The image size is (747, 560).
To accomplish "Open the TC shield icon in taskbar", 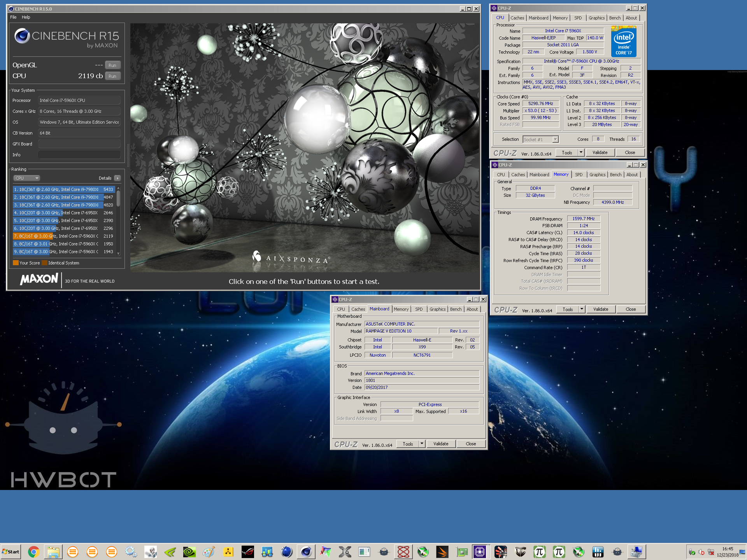I will 520,551.
